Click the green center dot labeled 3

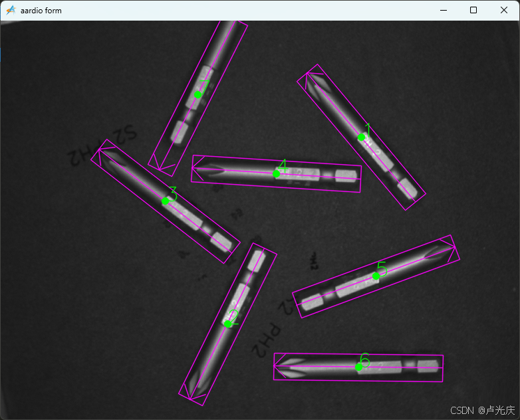pos(165,201)
